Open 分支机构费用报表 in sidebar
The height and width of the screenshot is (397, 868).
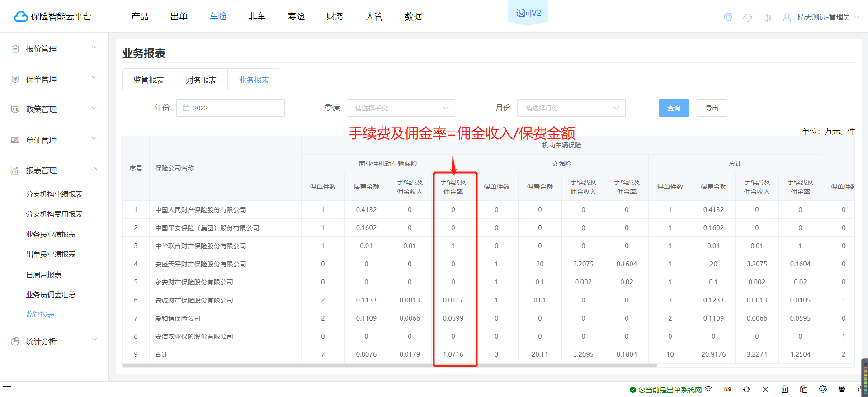[54, 214]
